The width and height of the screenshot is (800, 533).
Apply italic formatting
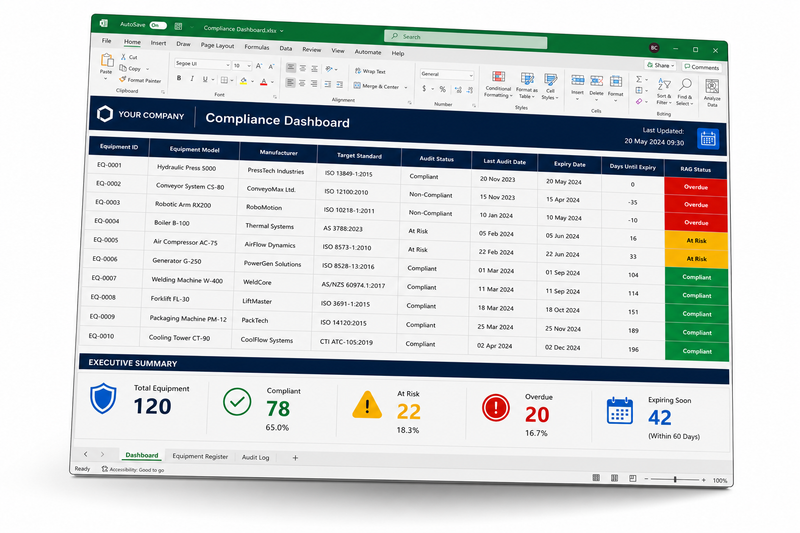pyautogui.click(x=192, y=79)
